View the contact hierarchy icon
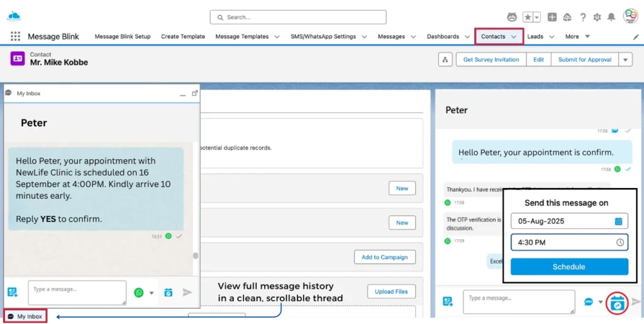The height and width of the screenshot is (324, 644). 445,60
